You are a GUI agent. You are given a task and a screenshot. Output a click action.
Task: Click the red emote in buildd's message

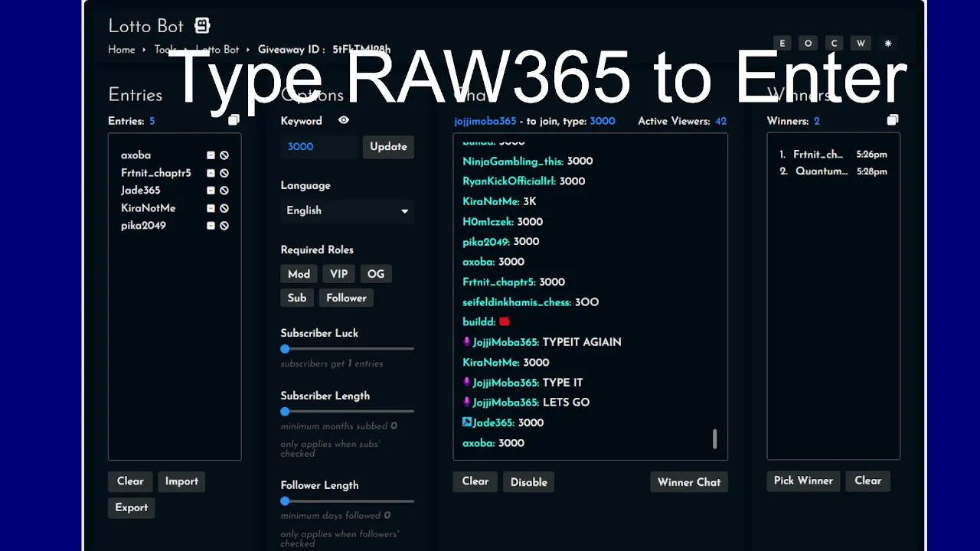(505, 321)
